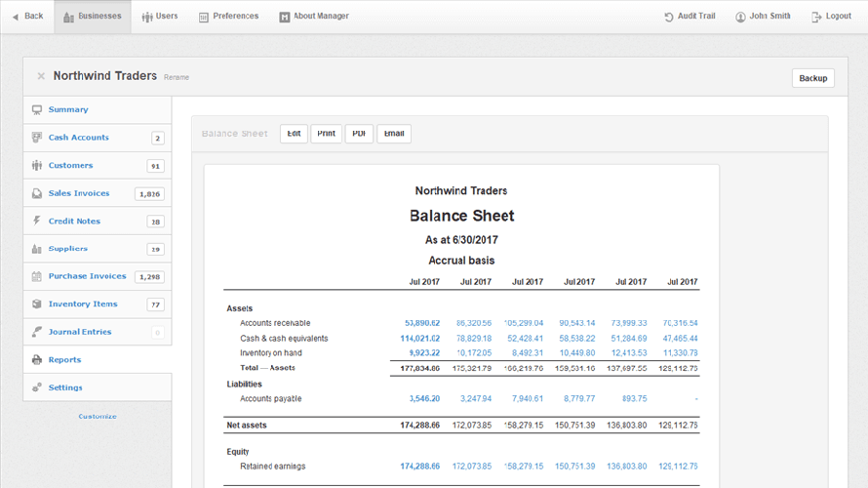Open the Audit Trail link
Screen dimensions: 868x488
pos(692,17)
